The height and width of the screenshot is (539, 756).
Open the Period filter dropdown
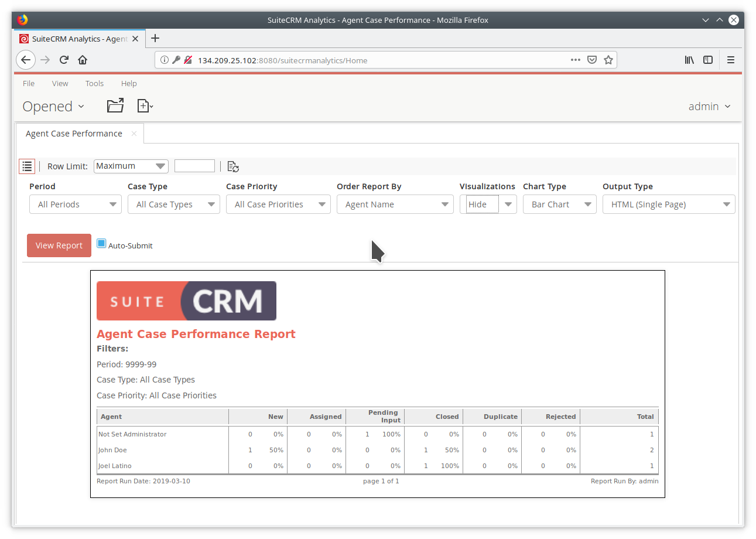(75, 204)
